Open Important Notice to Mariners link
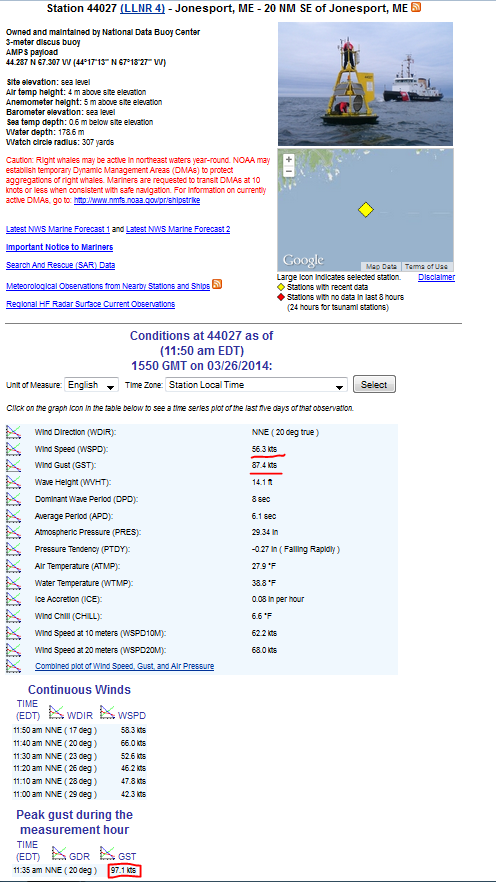496x882 pixels. pyautogui.click(x=59, y=247)
